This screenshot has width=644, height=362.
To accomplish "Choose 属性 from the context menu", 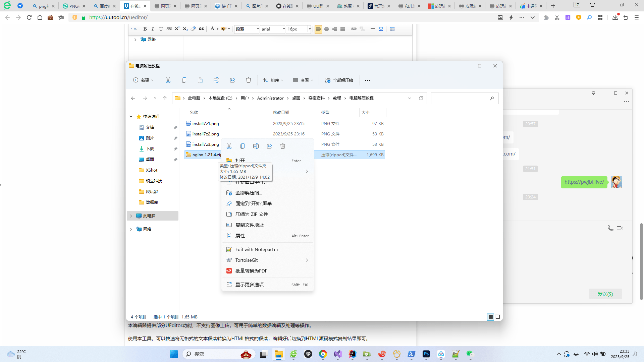I will click(240, 236).
